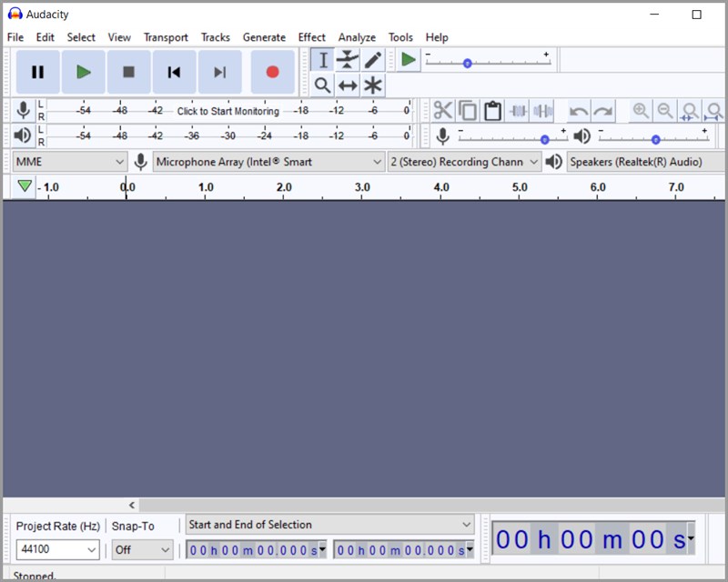Start recording with the red Record button
The image size is (728, 582).
[272, 72]
